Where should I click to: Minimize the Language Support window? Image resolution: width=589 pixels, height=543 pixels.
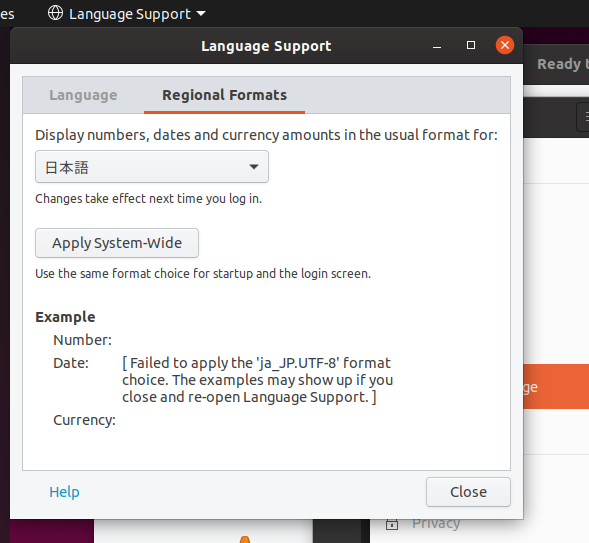[x=436, y=46]
